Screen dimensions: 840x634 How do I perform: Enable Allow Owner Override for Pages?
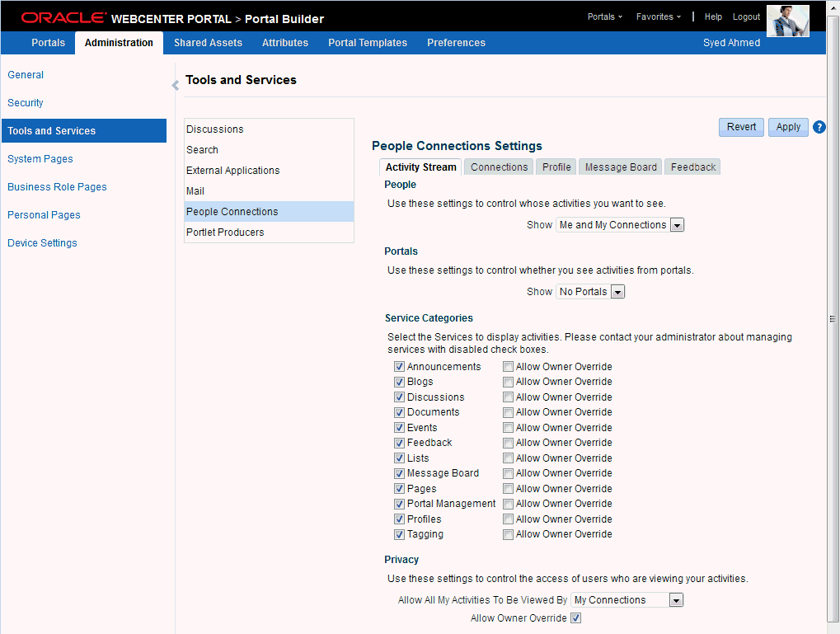click(x=508, y=489)
